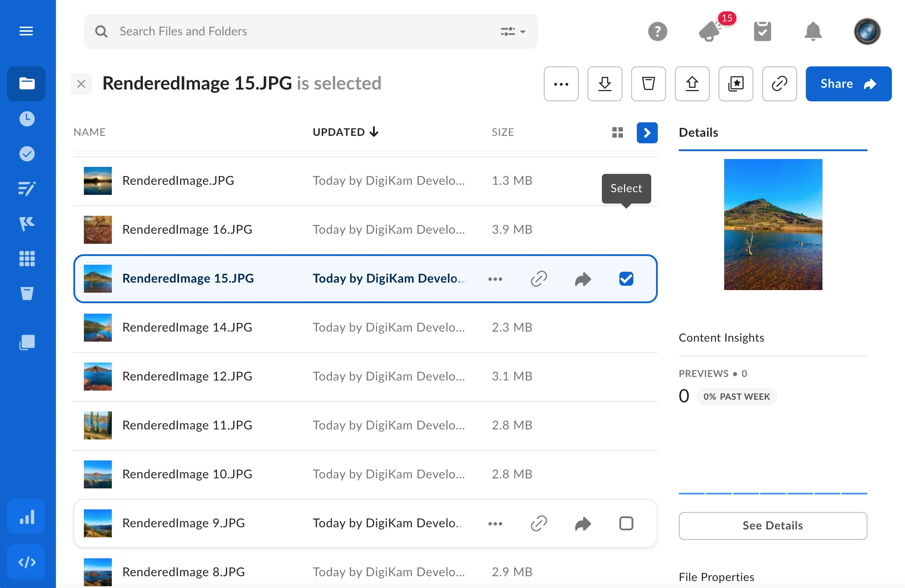Screen dimensions: 905x588
Task: Open the more options ellipsis for RenderedImage 9.JPG
Action: tap(495, 523)
